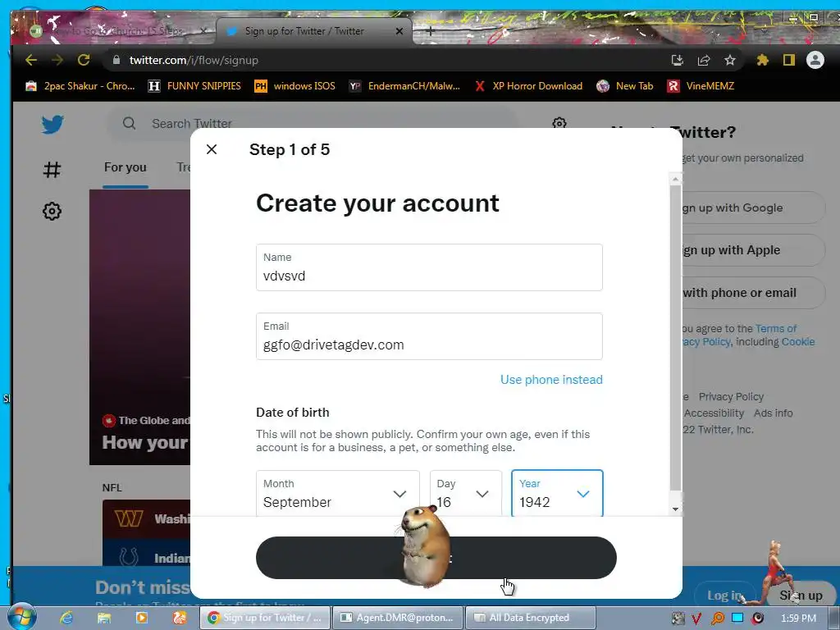The width and height of the screenshot is (840, 630).
Task: Click the dark Next button
Action: pyautogui.click(x=436, y=558)
